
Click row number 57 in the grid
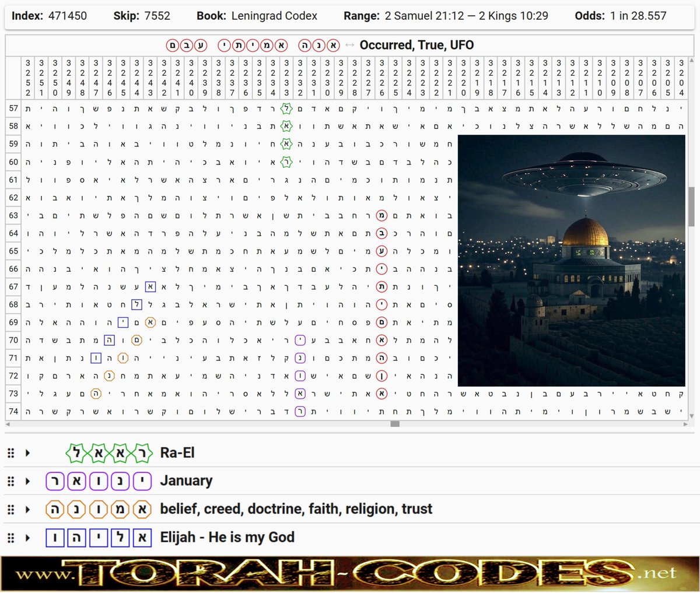tap(13, 108)
